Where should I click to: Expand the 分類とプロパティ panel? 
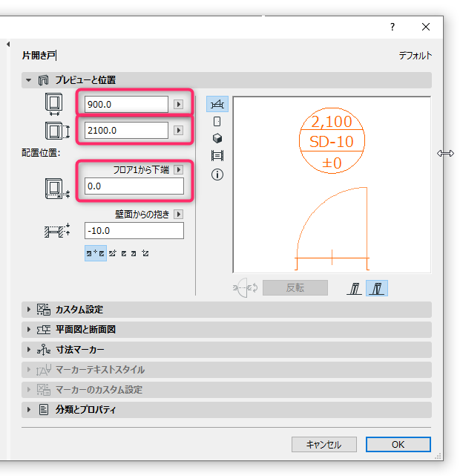[x=226, y=410]
